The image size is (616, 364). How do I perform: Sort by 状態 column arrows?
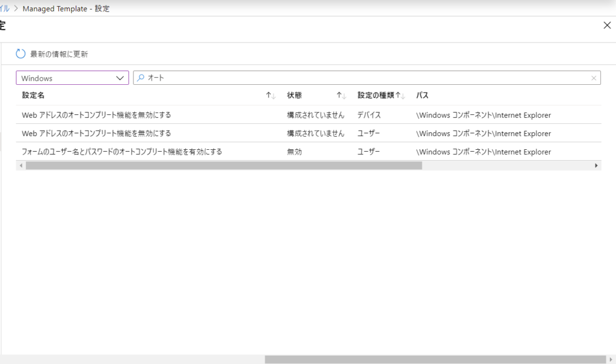341,96
